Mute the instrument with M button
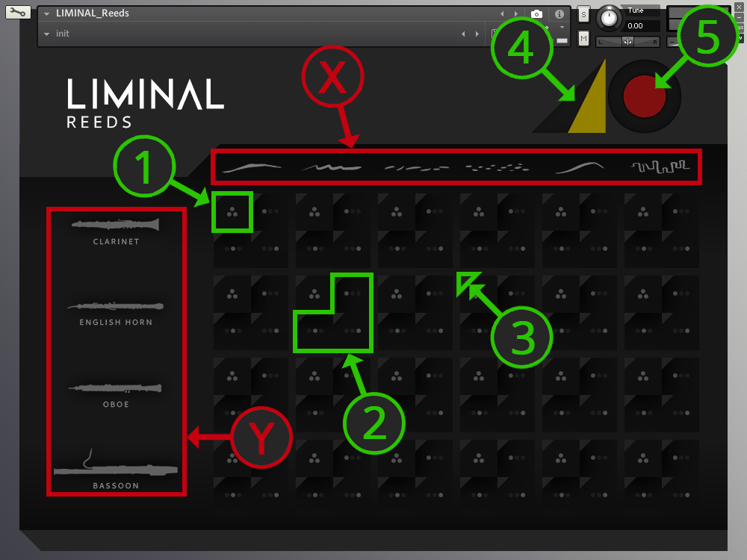The image size is (747, 560). tap(583, 39)
